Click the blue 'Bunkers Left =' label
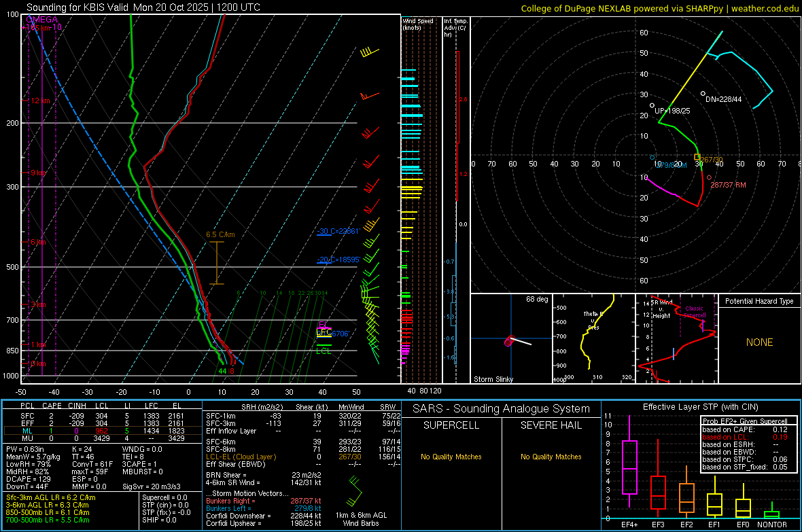The width and height of the screenshot is (802, 532). click(228, 508)
